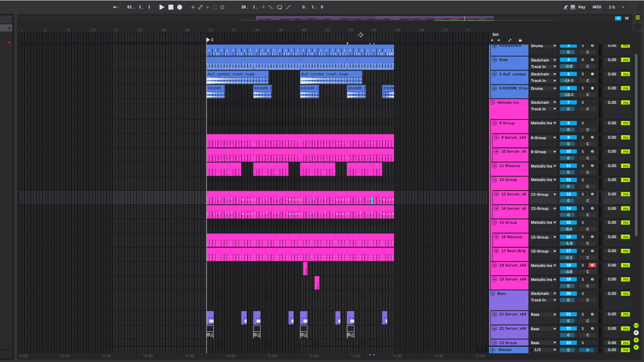Open the Sledchain input dropdown on Bass
This screenshot has width=644, height=362.
(x=543, y=294)
